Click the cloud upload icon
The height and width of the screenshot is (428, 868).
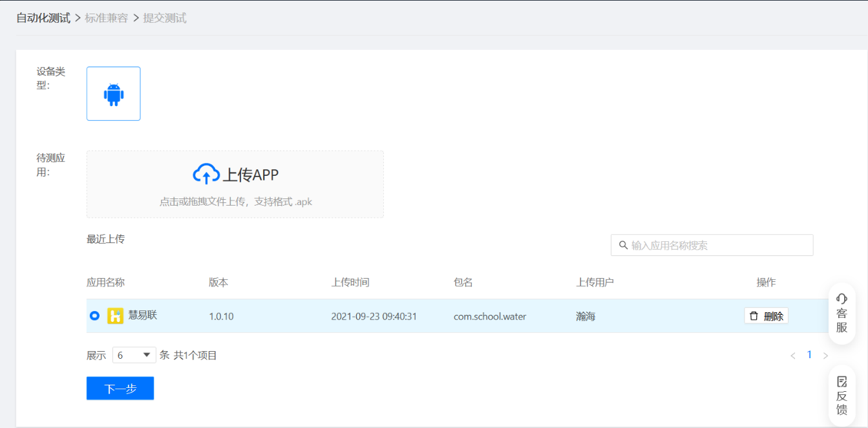point(206,174)
